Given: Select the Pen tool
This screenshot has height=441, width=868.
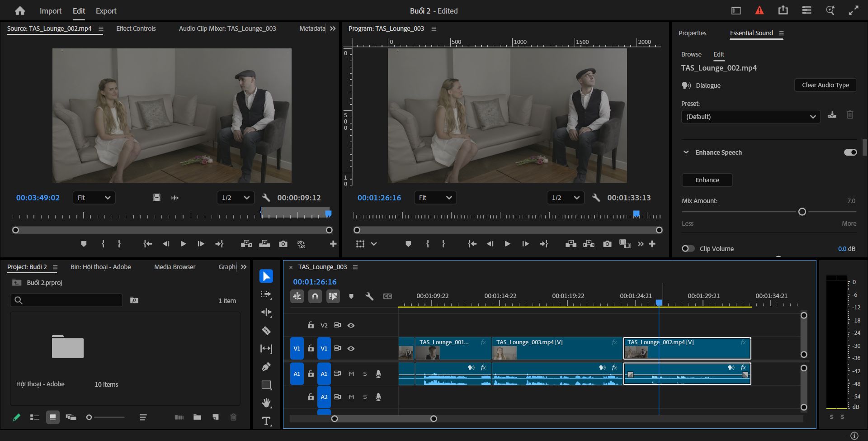Looking at the screenshot, I should [x=266, y=367].
